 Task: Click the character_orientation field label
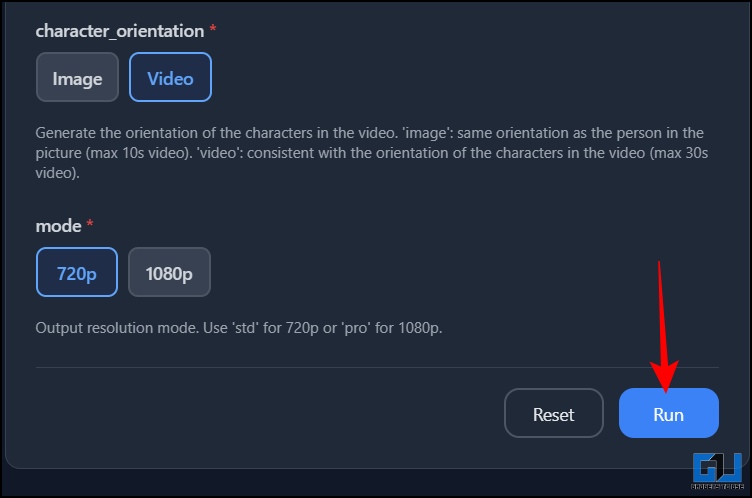[x=119, y=31]
